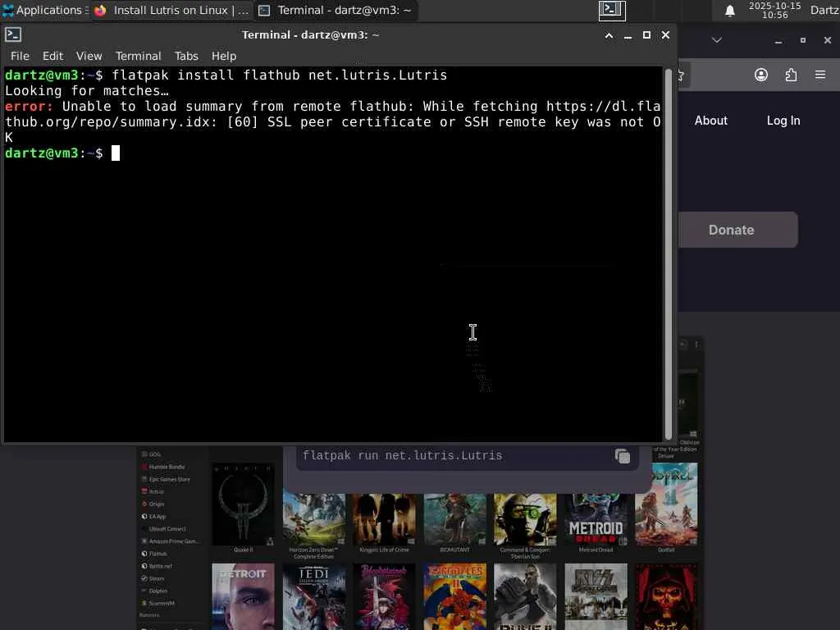
Task: Open the View menu in Terminal
Action: pyautogui.click(x=89, y=56)
